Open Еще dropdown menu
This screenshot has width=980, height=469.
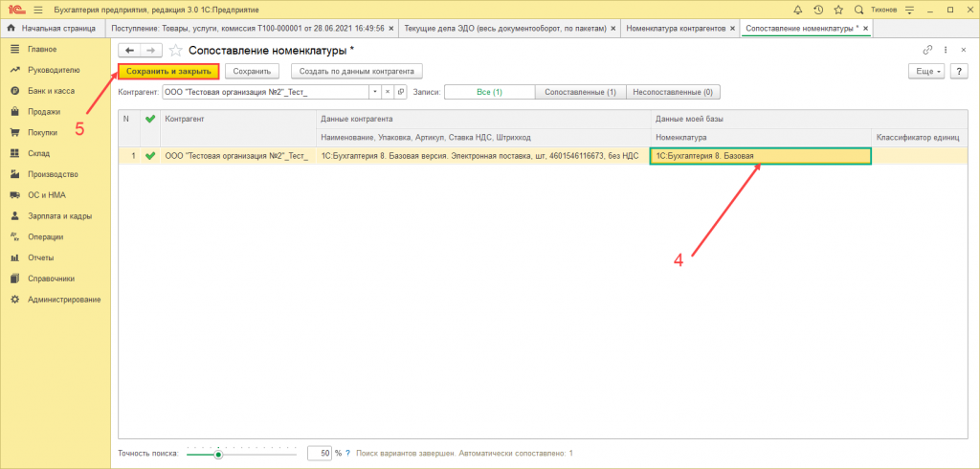[927, 71]
